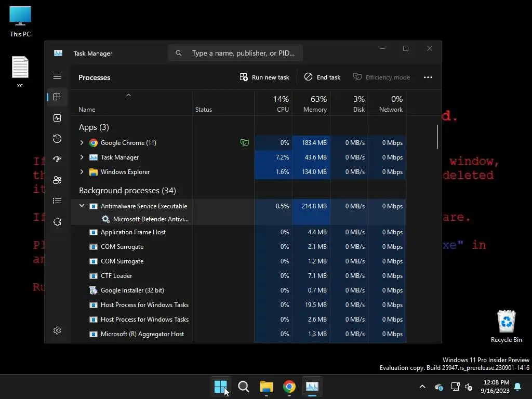
Task: Select the xc file on desktop
Action: coord(20,72)
